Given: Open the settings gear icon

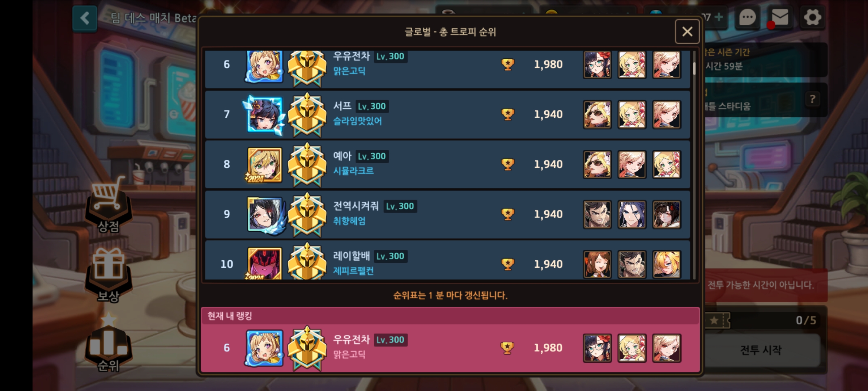Looking at the screenshot, I should [x=812, y=17].
